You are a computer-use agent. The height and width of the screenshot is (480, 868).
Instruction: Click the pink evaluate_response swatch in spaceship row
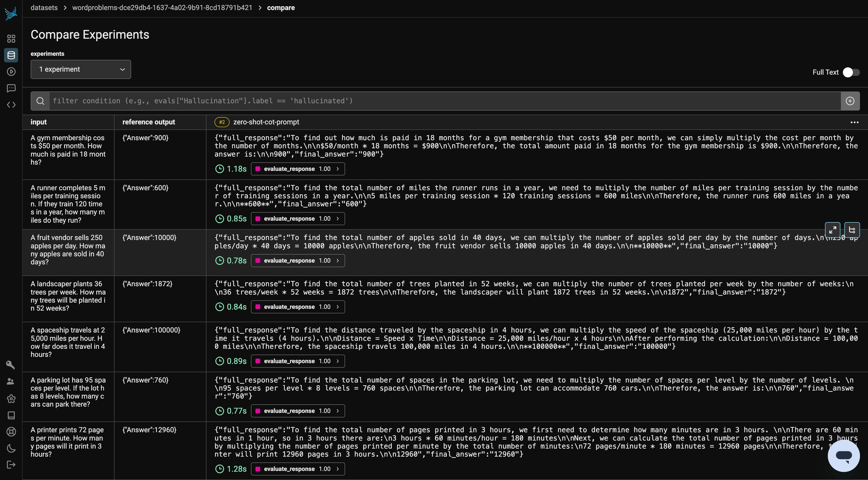[x=258, y=361]
